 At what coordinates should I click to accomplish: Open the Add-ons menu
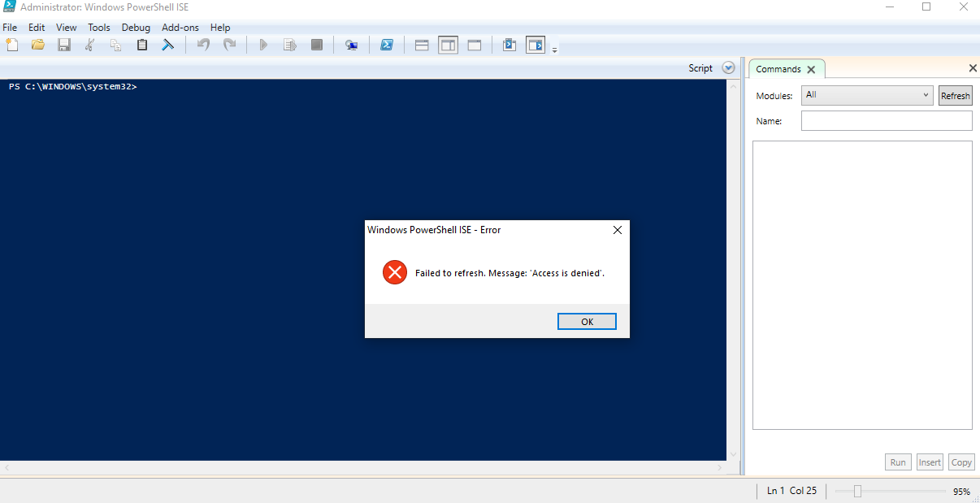coord(180,27)
